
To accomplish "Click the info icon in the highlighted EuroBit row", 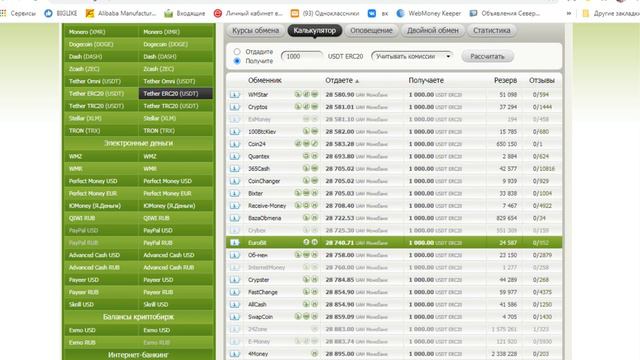I will [235, 243].
